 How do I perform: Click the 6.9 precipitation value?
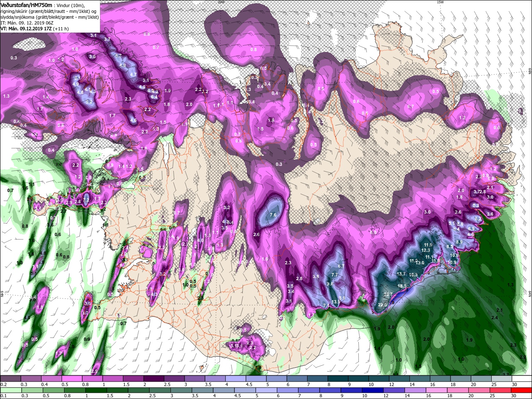tap(471, 229)
